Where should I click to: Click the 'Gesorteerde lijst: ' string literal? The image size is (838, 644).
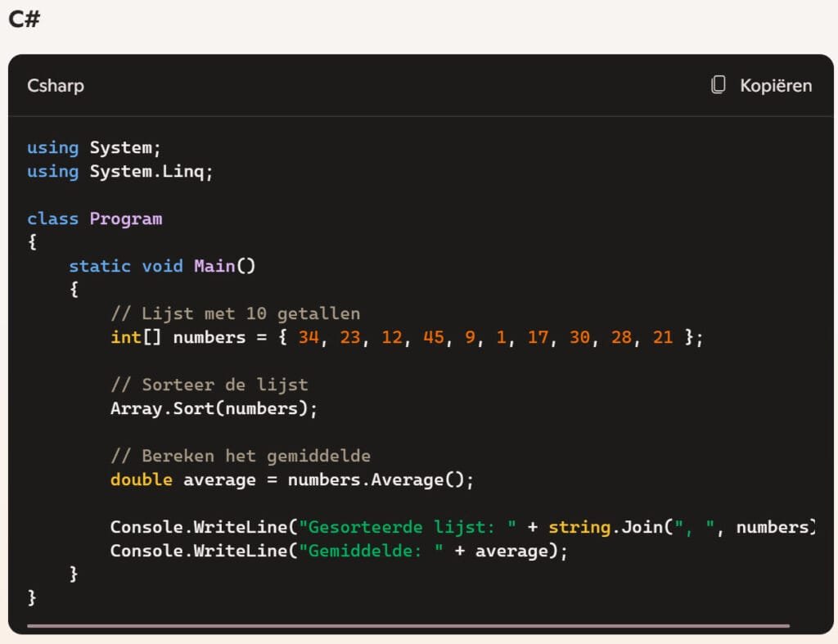[x=407, y=528]
